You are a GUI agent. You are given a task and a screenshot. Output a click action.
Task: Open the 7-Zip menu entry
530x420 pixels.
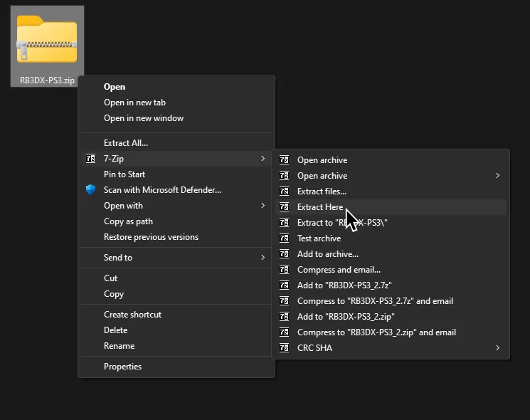pos(176,158)
